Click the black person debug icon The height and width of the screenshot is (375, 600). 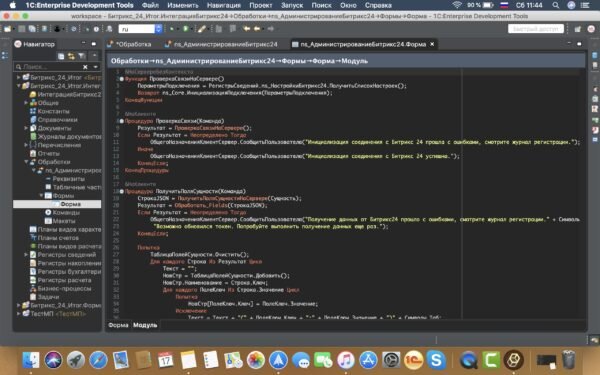point(57,29)
